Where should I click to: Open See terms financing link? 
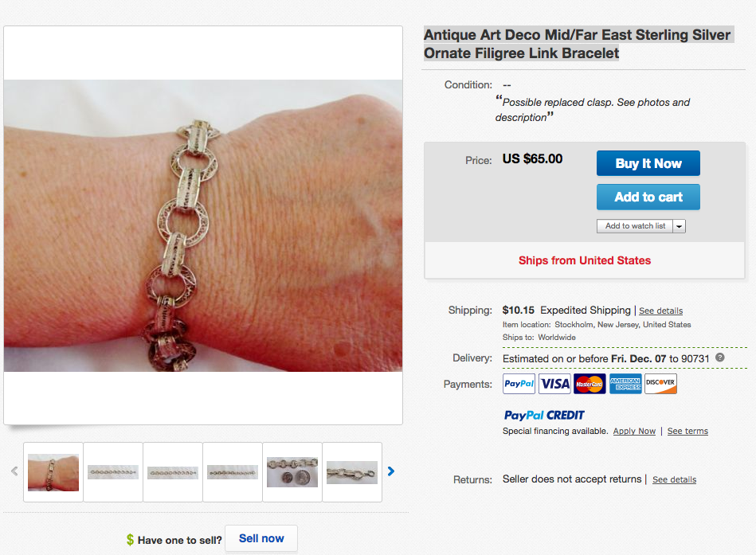tap(687, 432)
